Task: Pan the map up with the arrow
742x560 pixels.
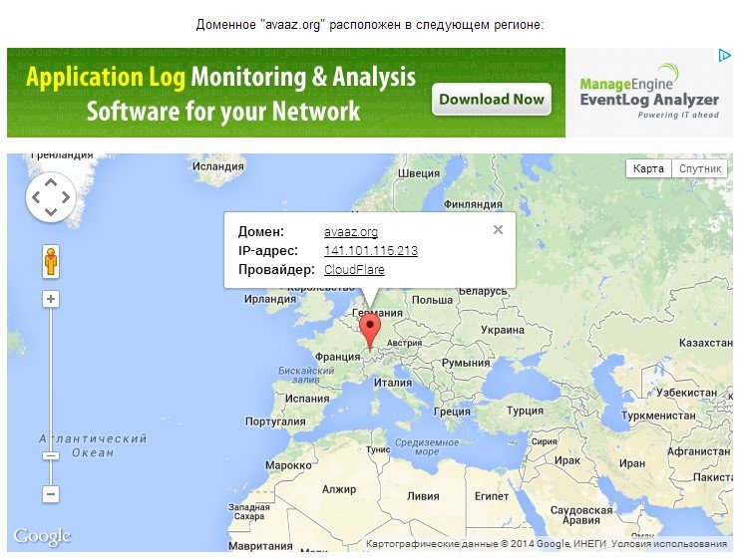Action: coord(50,182)
